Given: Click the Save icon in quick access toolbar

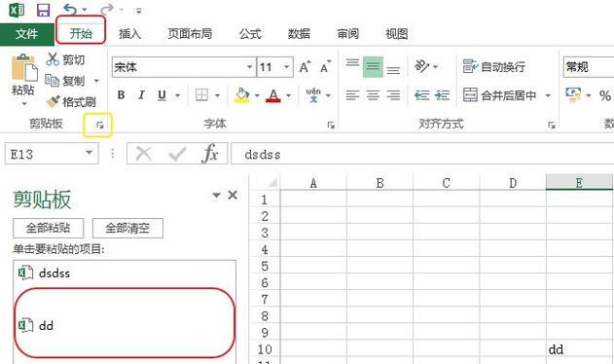Looking at the screenshot, I should click(x=43, y=10).
